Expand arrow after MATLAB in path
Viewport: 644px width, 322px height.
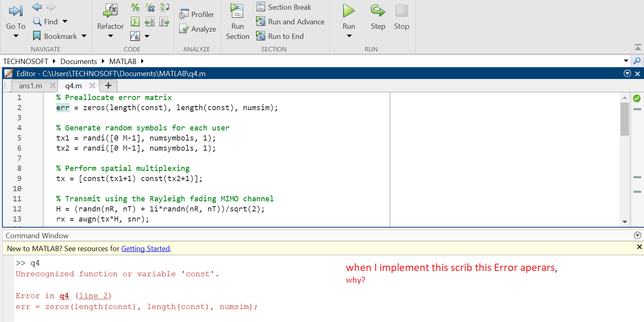[142, 61]
